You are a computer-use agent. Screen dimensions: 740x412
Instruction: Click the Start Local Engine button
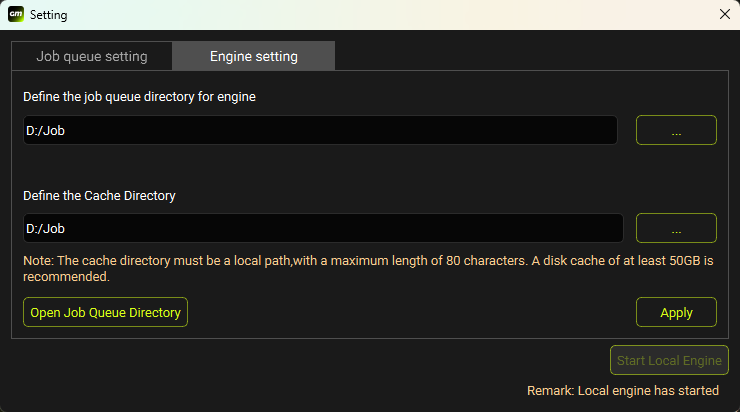[x=670, y=360]
